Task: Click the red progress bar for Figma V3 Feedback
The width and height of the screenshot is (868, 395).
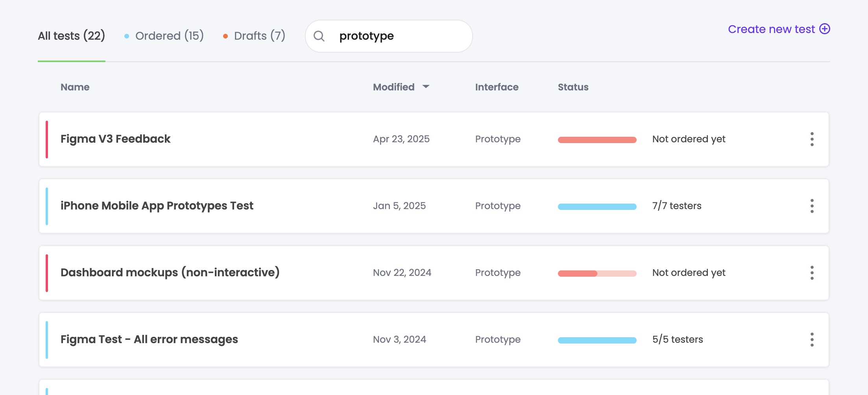Action: pos(597,140)
